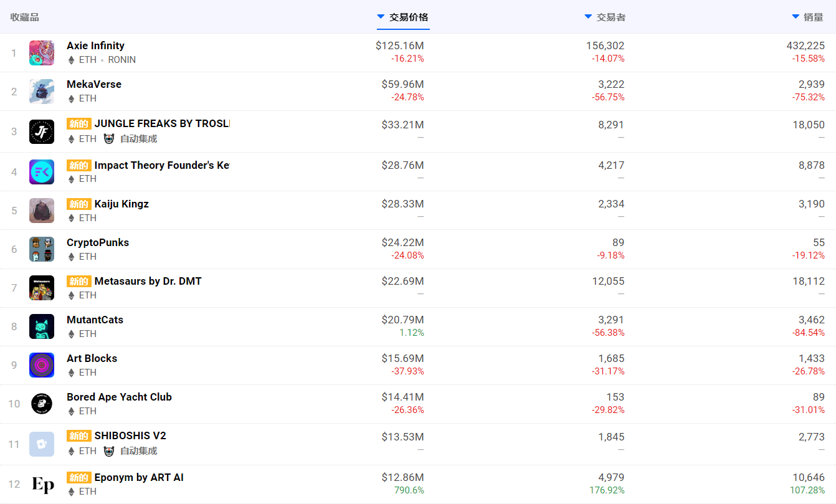Screen dimensions: 836x504
Task: Click the 10,646 sales value for Eponym
Action: coord(809,478)
